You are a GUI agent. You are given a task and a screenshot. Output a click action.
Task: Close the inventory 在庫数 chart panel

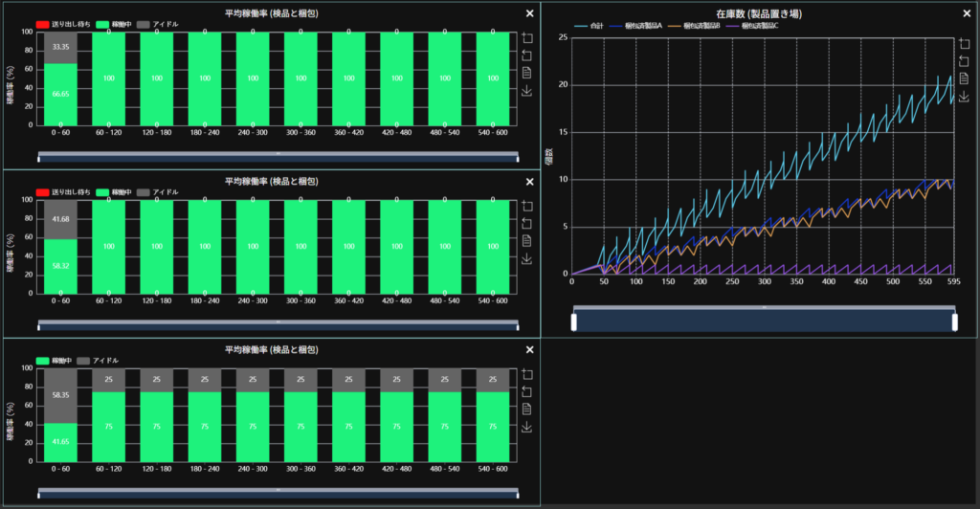[x=969, y=13]
